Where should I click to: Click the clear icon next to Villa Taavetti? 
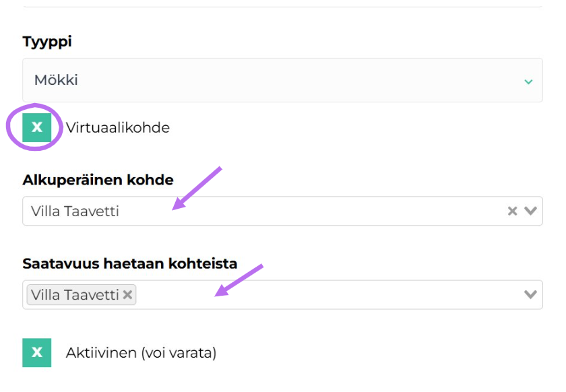514,210
